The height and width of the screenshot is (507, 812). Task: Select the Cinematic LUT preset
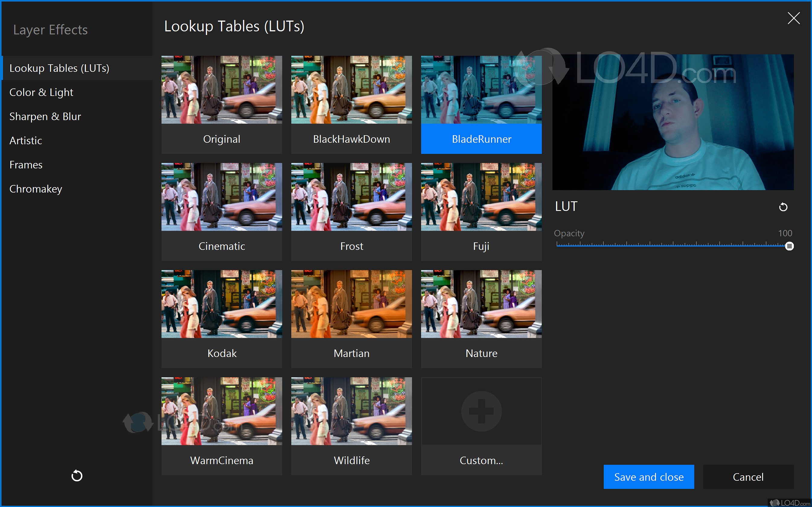pyautogui.click(x=221, y=197)
